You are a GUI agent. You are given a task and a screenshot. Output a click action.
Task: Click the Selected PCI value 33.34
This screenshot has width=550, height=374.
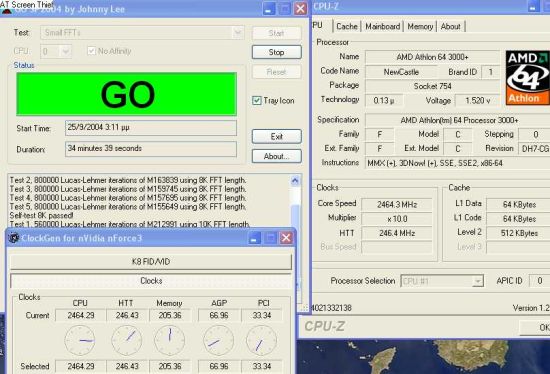click(x=262, y=366)
